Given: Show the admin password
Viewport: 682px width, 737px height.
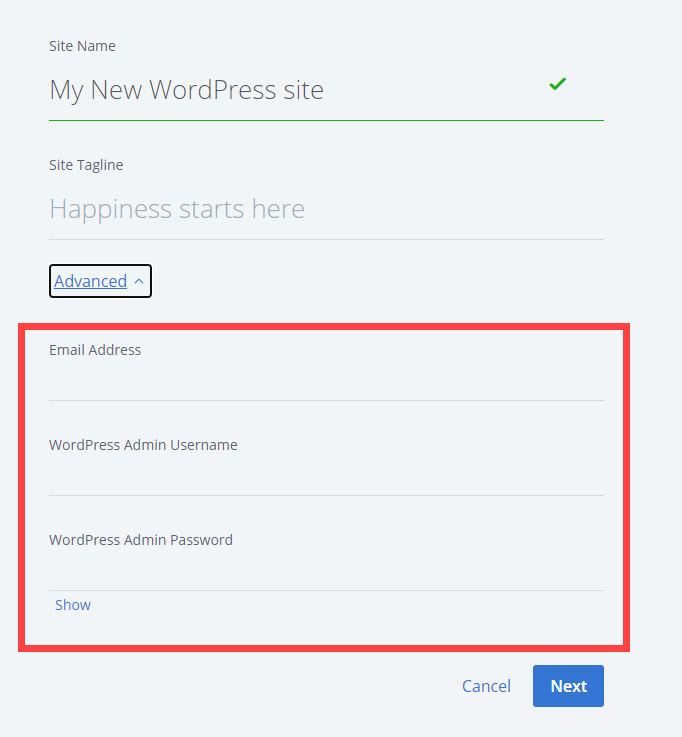Looking at the screenshot, I should click(73, 605).
